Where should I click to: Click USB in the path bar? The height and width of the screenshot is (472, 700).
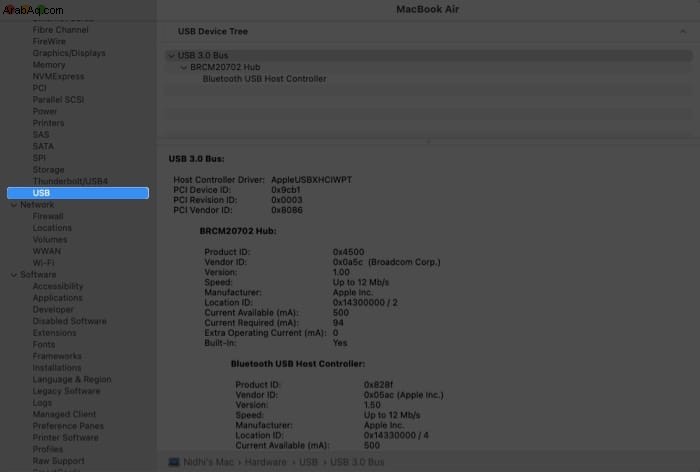click(x=308, y=462)
